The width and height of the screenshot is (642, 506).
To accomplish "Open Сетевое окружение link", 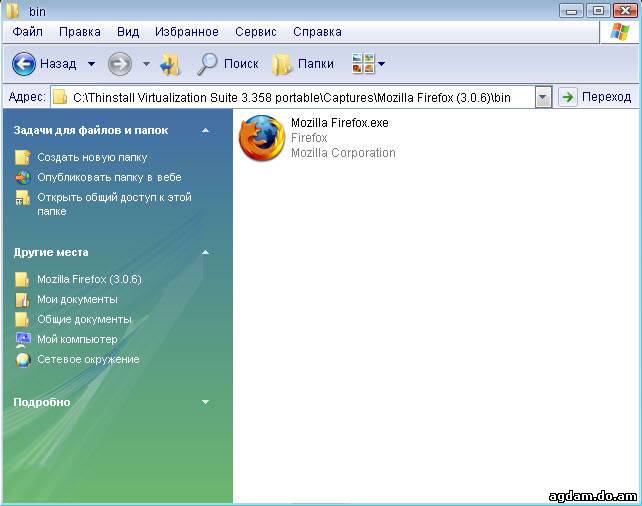I will click(88, 359).
